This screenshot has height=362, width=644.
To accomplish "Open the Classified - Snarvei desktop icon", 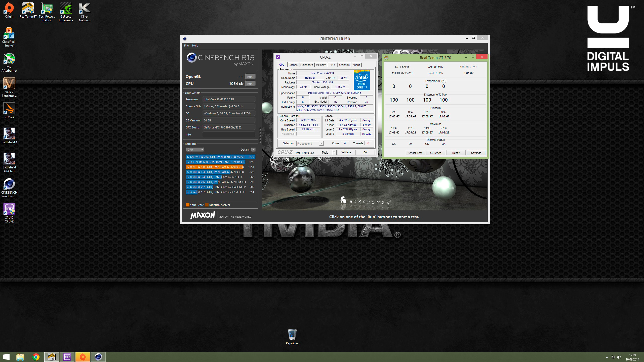I will click(9, 37).
